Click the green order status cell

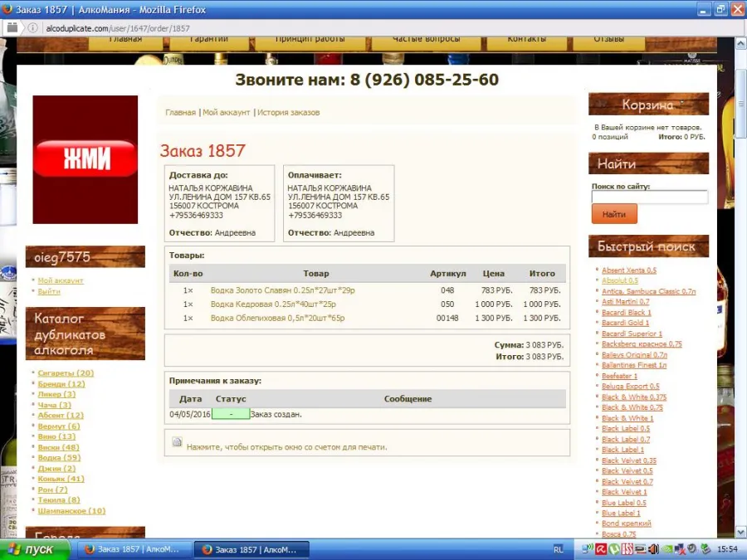pos(231,414)
